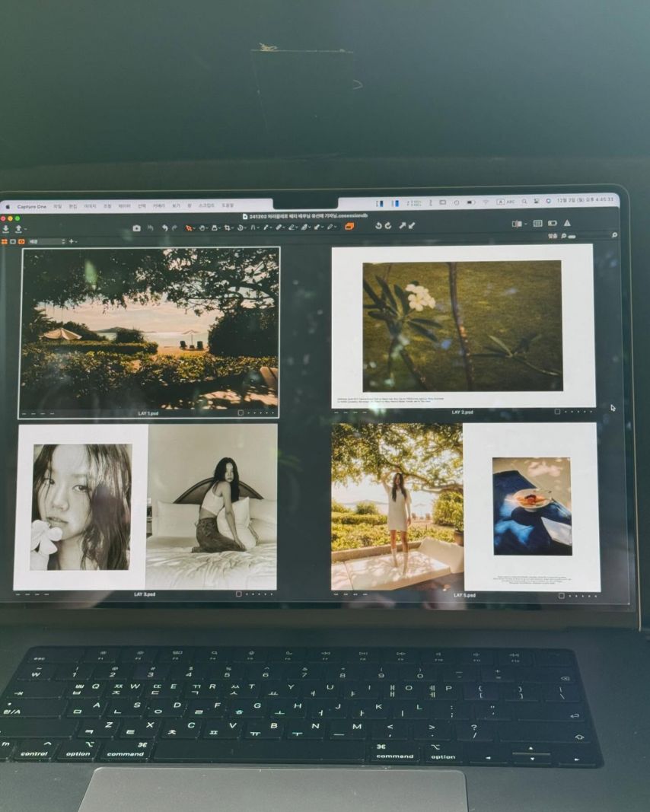The image size is (650, 812).
Task: Rotate image clockwise in toolbar
Action: tap(388, 226)
